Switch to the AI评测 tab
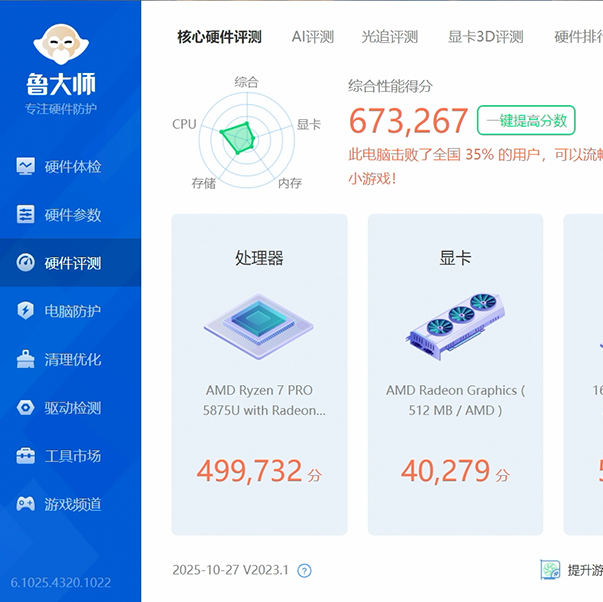 coord(312,37)
